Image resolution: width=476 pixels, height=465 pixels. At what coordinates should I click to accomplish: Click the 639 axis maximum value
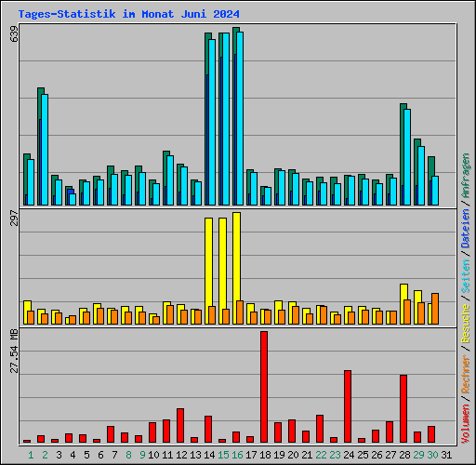14,34
